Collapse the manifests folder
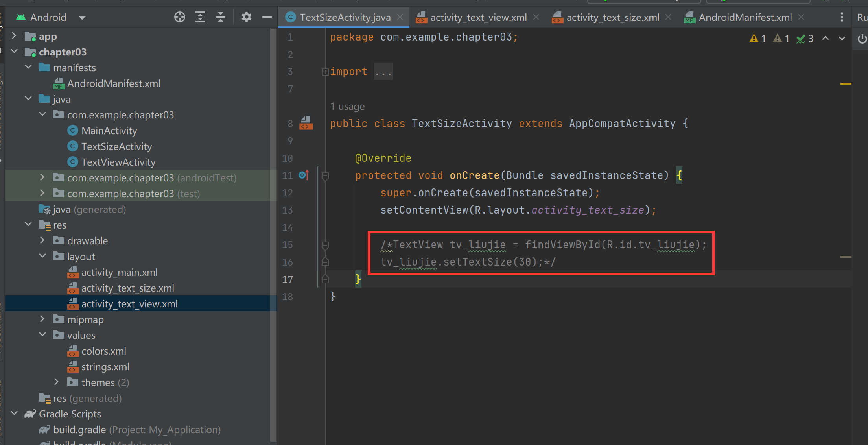This screenshot has width=868, height=445. pos(28,67)
